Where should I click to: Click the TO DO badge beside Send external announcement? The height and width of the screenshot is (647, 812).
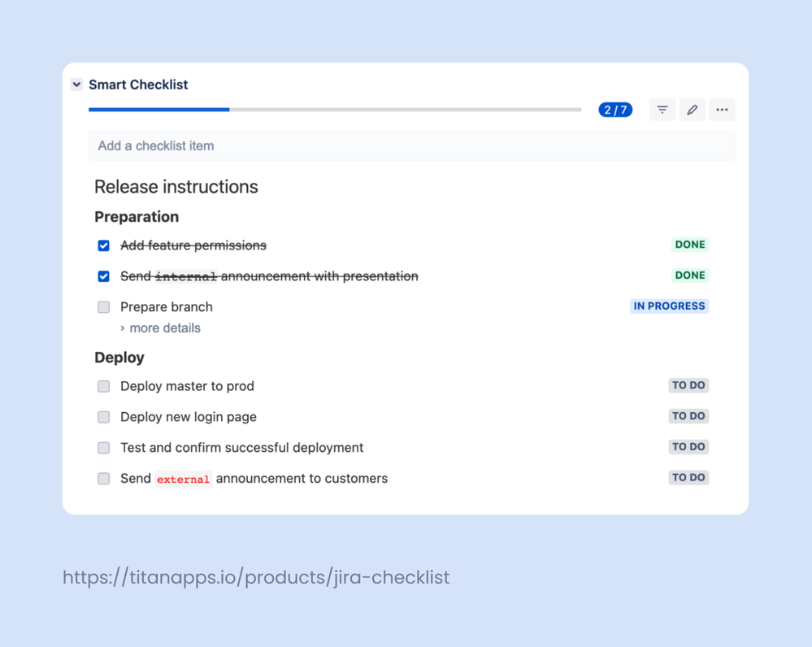[x=688, y=477]
